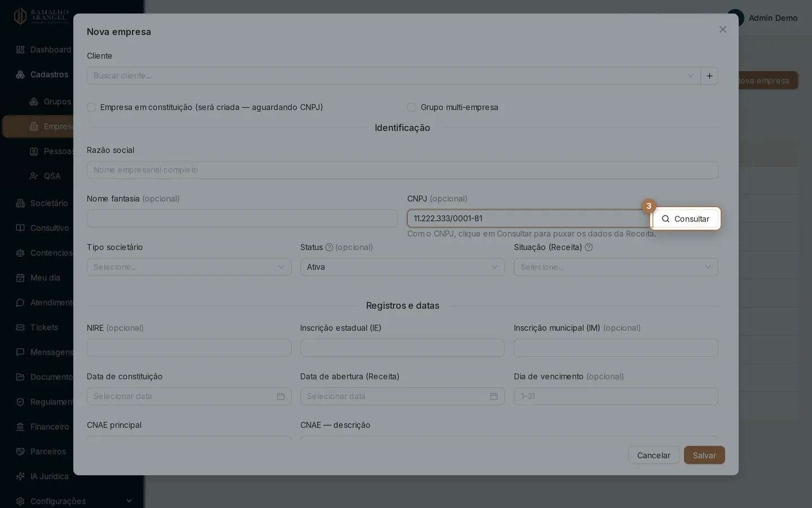Click the Dashboard icon in sidebar
The height and width of the screenshot is (508, 812).
pos(20,50)
